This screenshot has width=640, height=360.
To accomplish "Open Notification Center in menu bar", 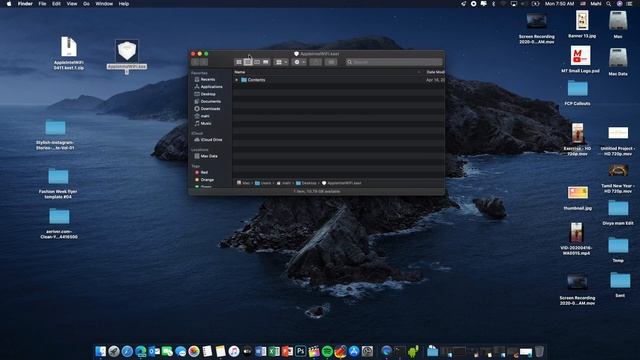I will 629,4.
